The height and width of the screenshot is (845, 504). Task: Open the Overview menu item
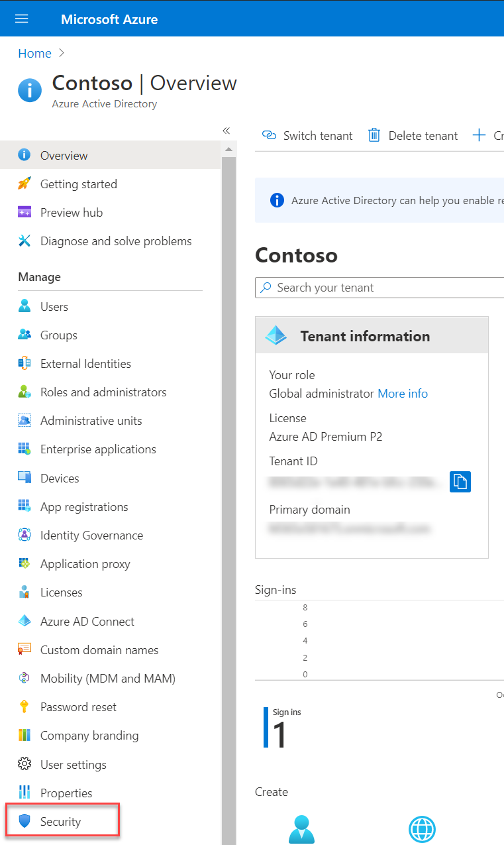[x=110, y=155]
